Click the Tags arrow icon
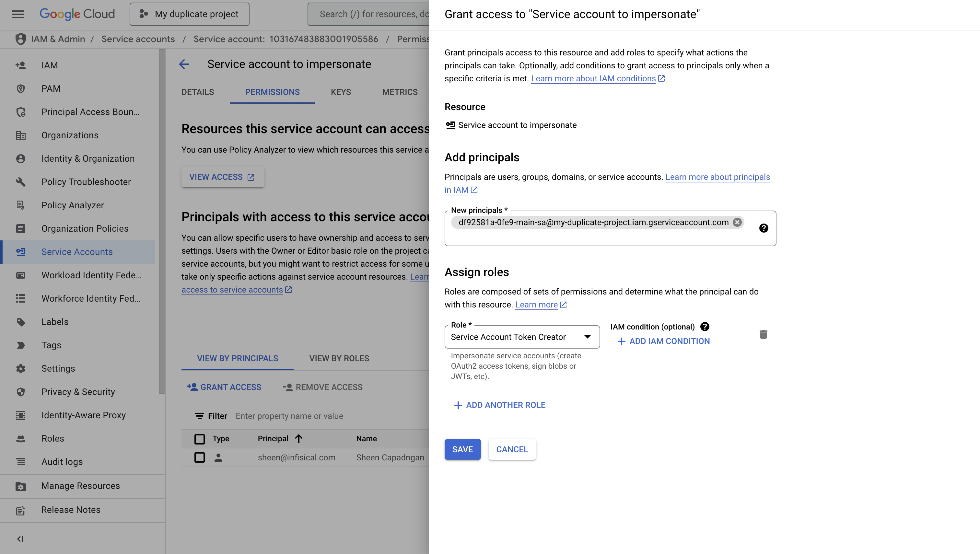The width and height of the screenshot is (980, 554). pyautogui.click(x=21, y=345)
